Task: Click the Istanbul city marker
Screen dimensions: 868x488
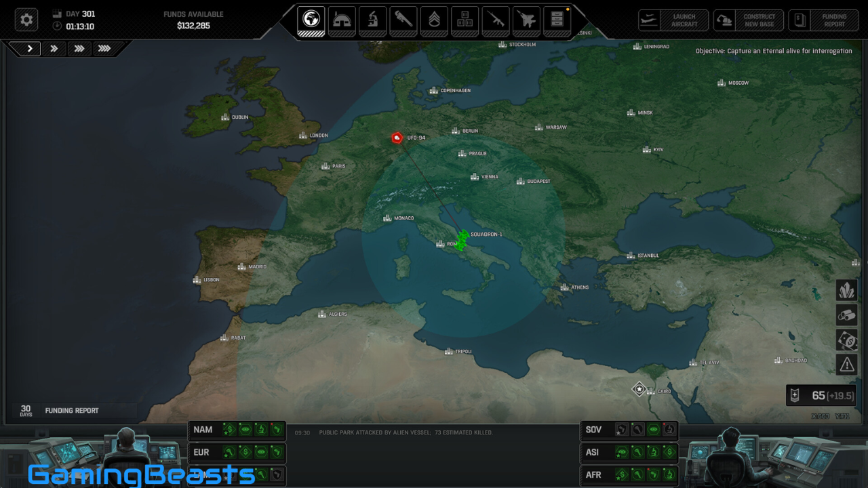Action: 643,256
